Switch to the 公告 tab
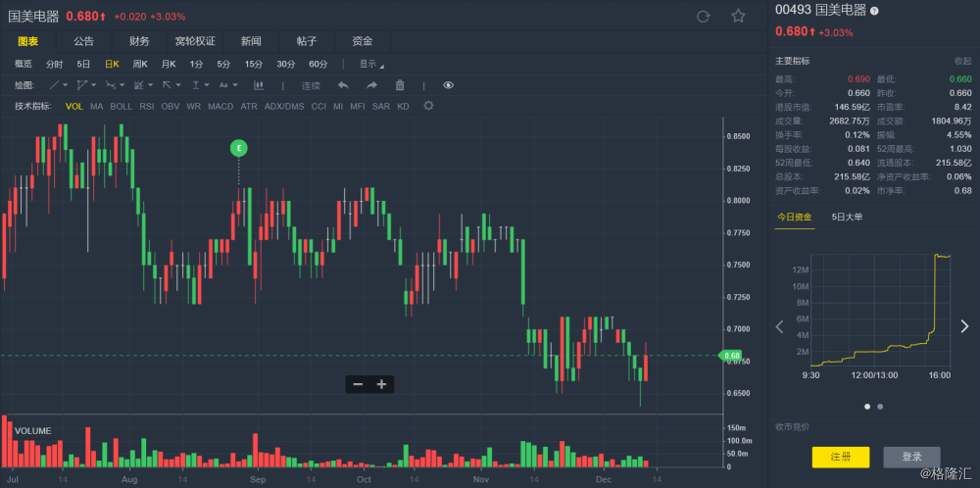 (x=83, y=42)
